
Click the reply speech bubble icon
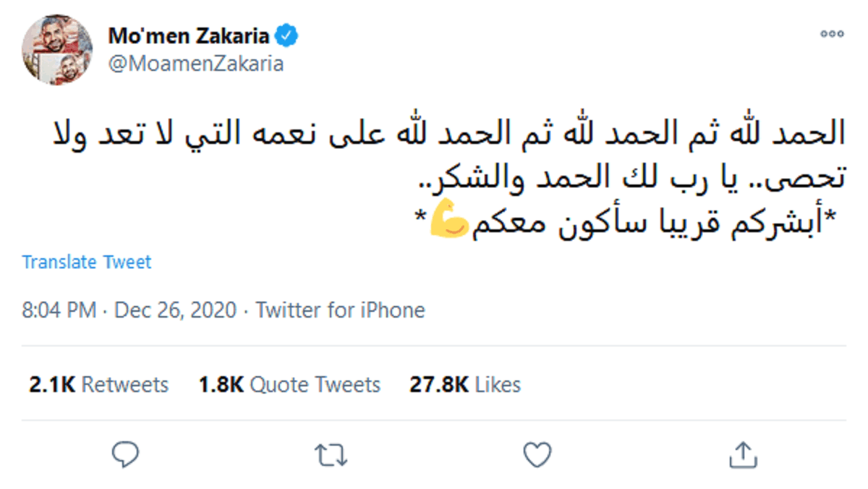[x=126, y=454]
